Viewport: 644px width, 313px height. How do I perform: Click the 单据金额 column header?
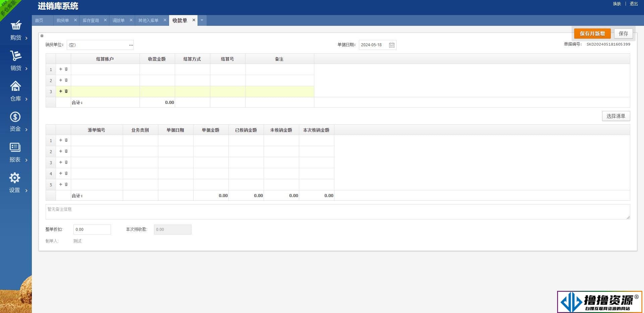point(211,130)
